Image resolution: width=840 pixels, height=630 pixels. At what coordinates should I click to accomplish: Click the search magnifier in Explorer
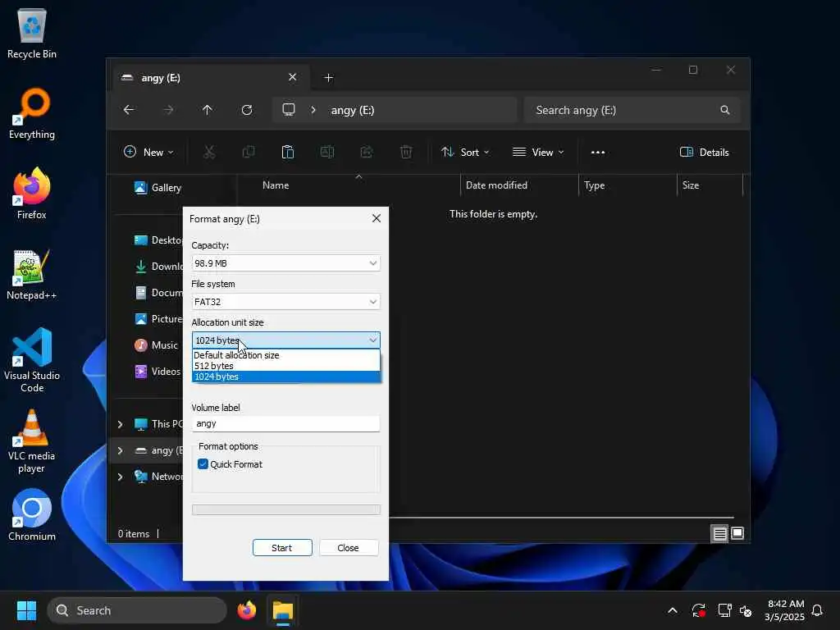(725, 110)
